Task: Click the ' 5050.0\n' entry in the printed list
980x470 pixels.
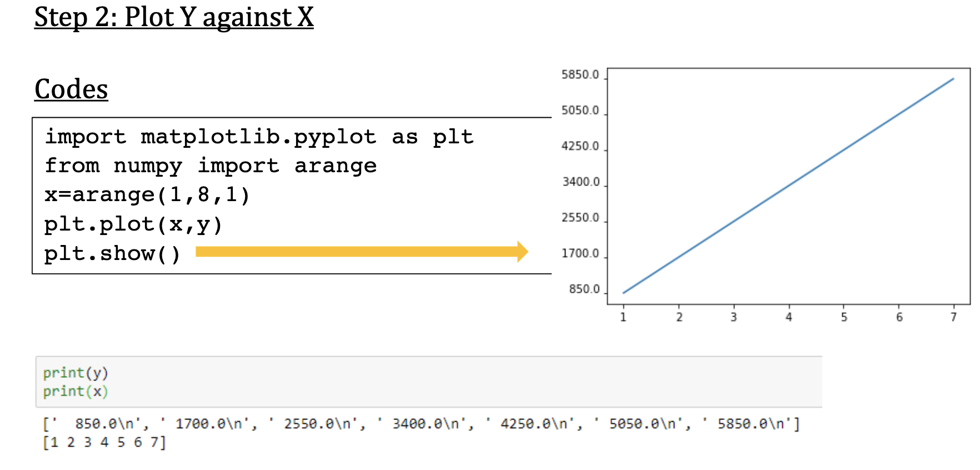Action: (x=638, y=424)
